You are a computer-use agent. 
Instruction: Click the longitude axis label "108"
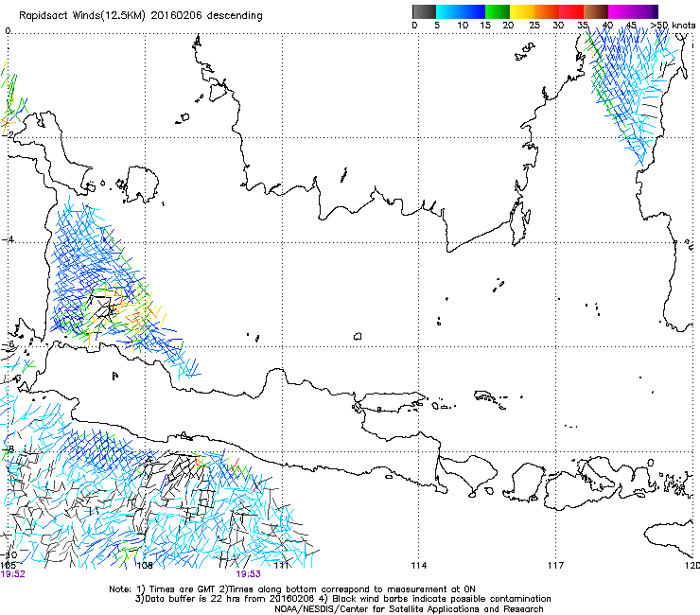pos(145,566)
